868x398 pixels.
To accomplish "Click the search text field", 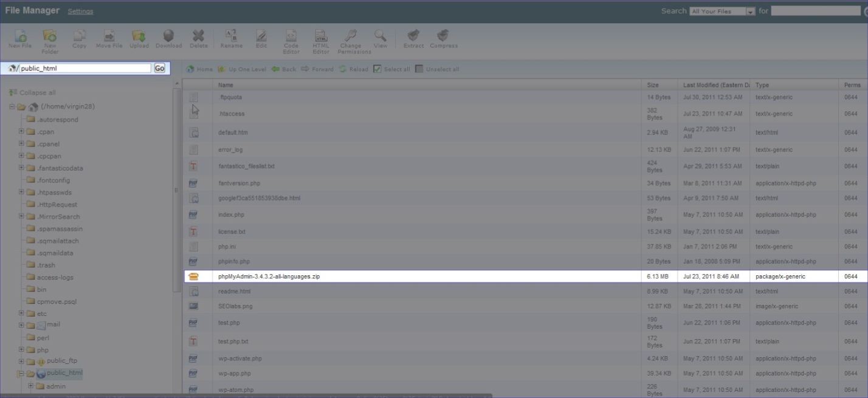I will tap(815, 11).
